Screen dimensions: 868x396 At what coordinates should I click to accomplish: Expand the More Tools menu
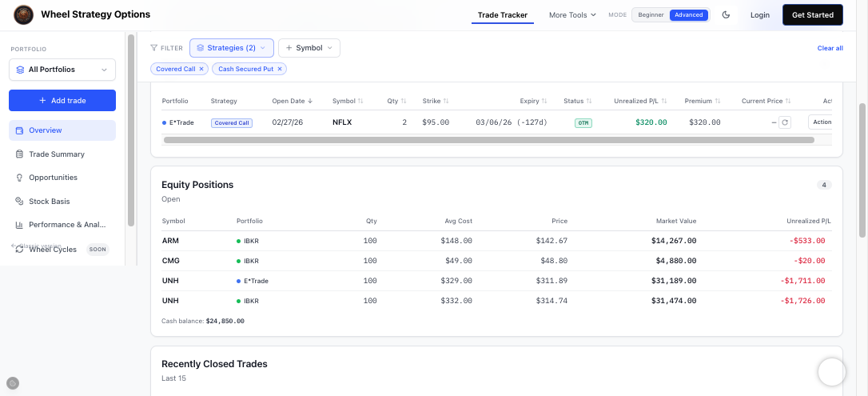pyautogui.click(x=572, y=15)
